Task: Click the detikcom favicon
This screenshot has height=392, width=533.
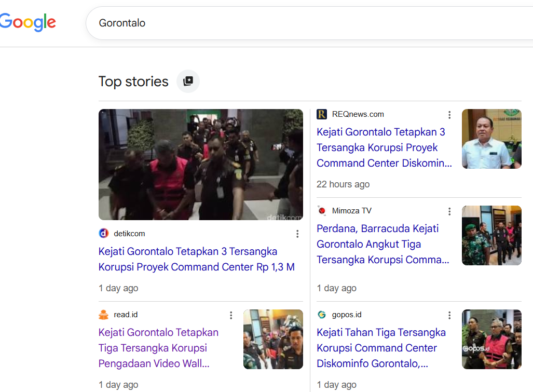Action: (104, 234)
